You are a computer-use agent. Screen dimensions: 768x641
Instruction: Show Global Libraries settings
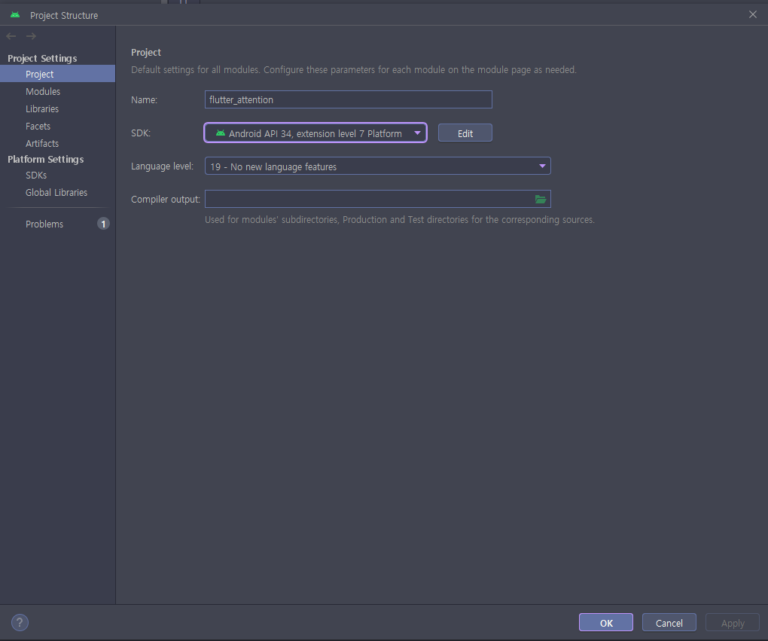click(x=56, y=192)
